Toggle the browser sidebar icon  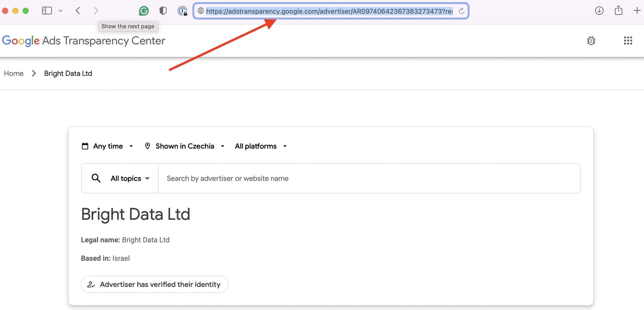pos(47,11)
